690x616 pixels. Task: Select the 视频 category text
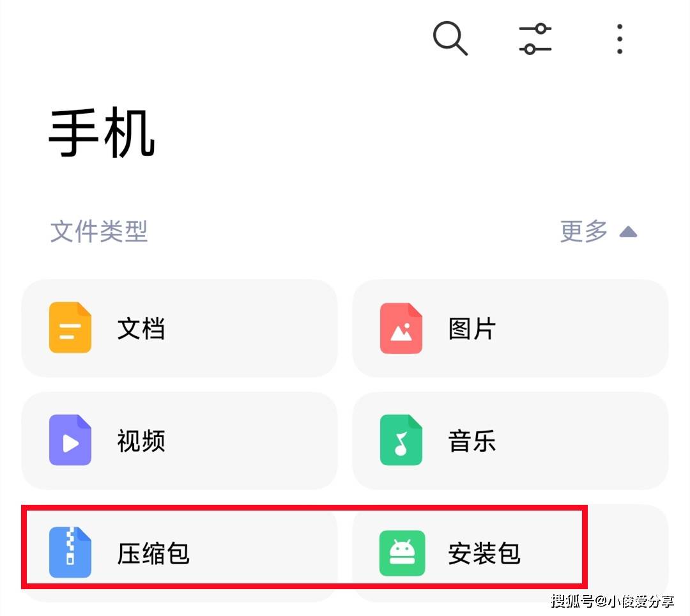tap(141, 440)
